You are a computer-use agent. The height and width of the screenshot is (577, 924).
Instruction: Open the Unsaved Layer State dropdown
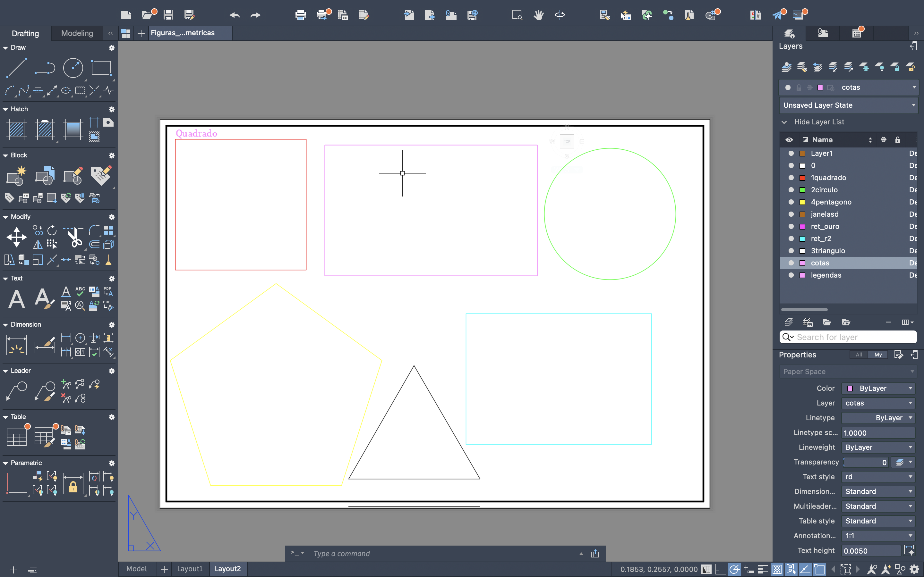pos(848,105)
